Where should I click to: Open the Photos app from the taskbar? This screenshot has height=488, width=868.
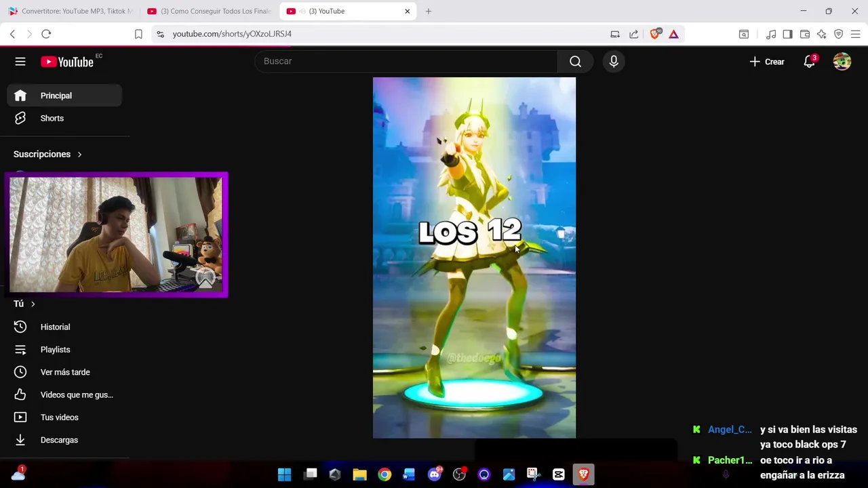(509, 474)
